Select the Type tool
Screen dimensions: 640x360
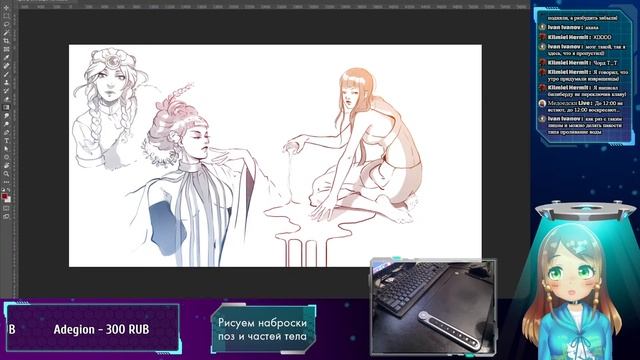pyautogui.click(x=6, y=140)
